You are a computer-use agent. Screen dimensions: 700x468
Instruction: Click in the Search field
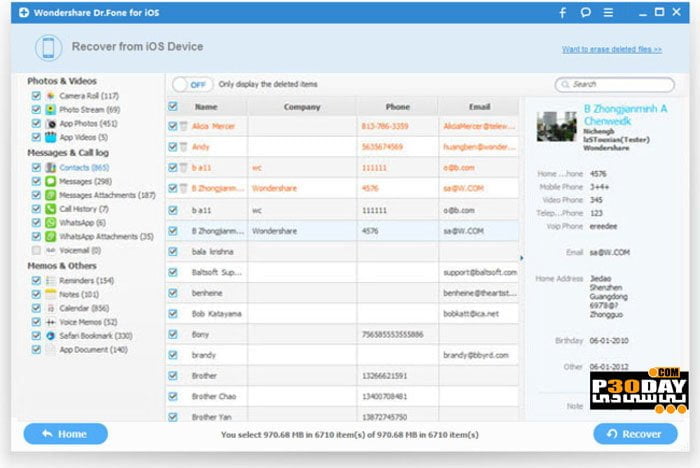point(615,84)
